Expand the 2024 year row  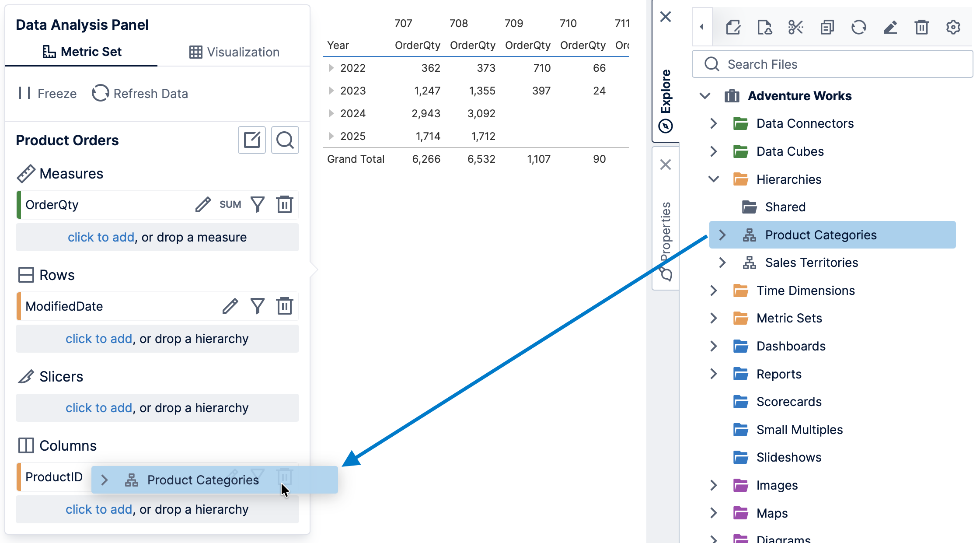coord(331,113)
